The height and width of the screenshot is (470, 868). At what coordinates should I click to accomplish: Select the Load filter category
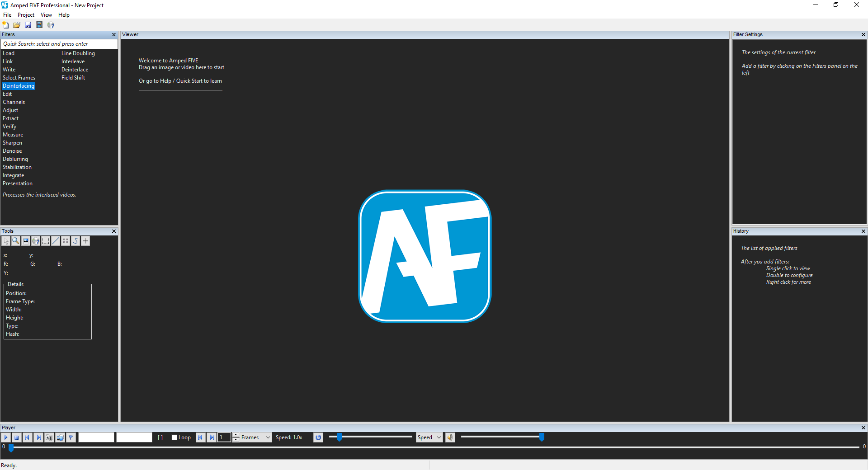pos(9,53)
